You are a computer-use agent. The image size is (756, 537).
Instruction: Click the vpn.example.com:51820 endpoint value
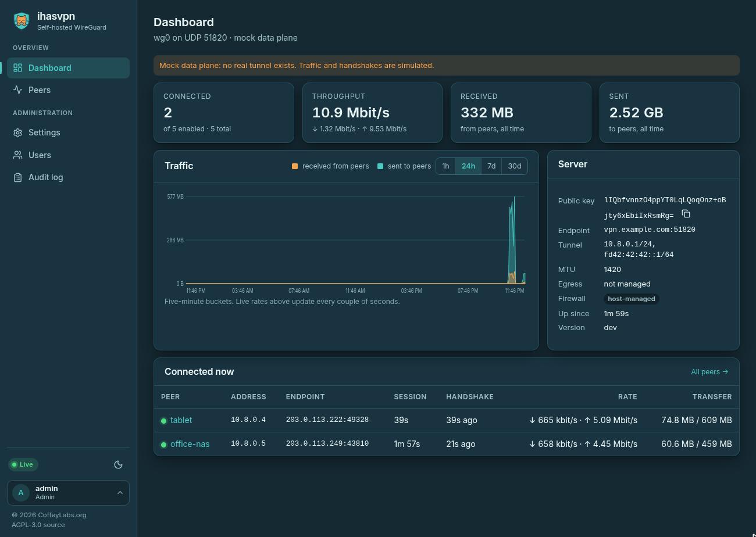coord(650,230)
